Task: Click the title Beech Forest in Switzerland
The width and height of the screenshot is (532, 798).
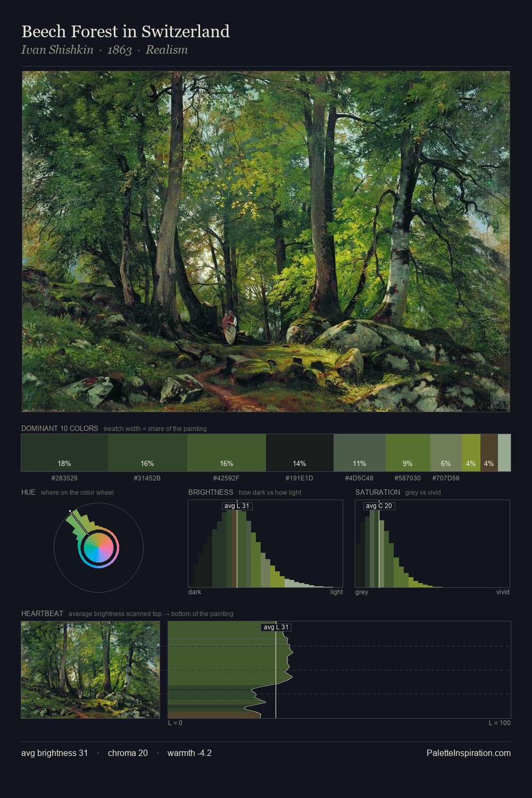Action: [126, 31]
